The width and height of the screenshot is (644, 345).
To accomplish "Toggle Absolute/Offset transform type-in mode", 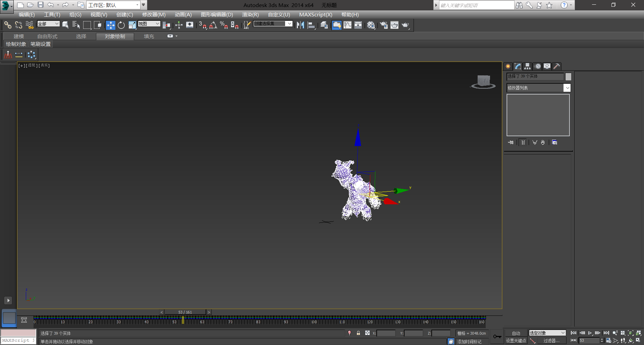I will tap(367, 333).
